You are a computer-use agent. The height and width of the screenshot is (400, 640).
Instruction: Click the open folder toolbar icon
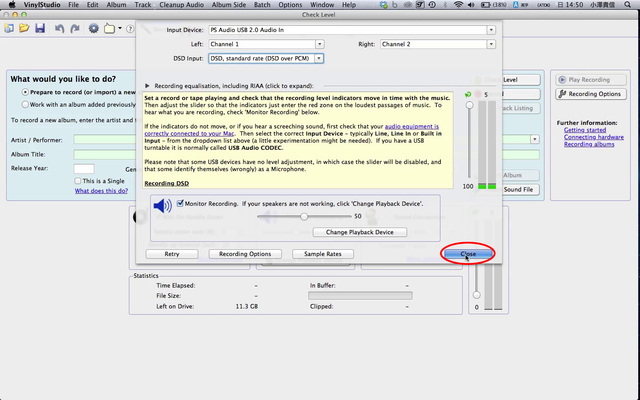click(x=23, y=28)
